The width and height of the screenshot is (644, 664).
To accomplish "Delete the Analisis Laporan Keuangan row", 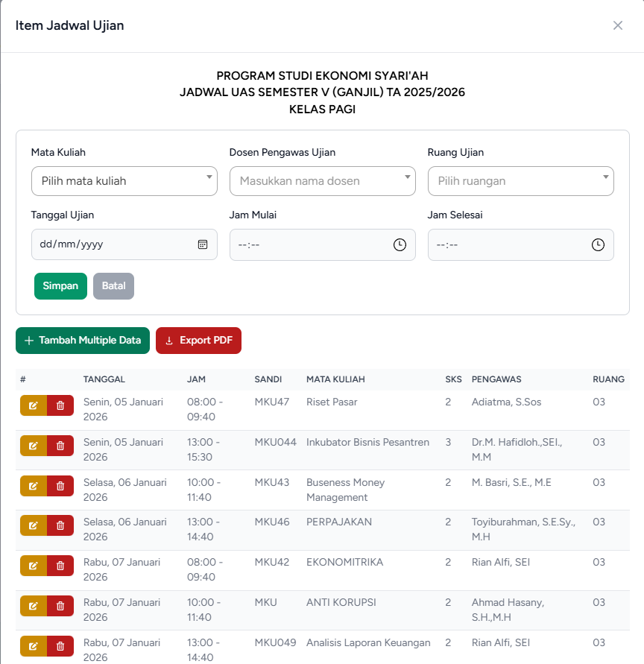I will 60,646.
